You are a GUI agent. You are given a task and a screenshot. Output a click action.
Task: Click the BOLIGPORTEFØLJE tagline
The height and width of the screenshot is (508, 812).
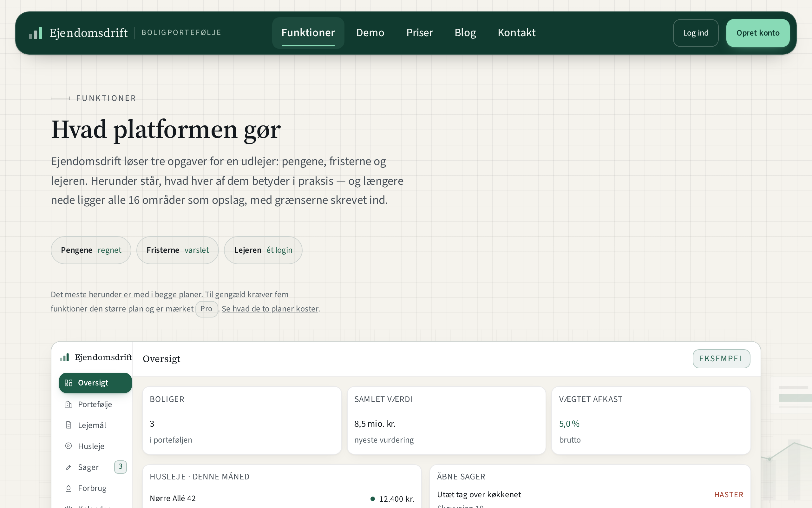point(181,33)
